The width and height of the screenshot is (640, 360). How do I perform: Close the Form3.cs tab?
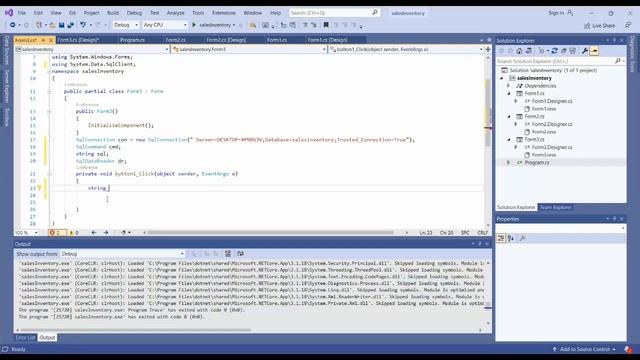coord(51,40)
